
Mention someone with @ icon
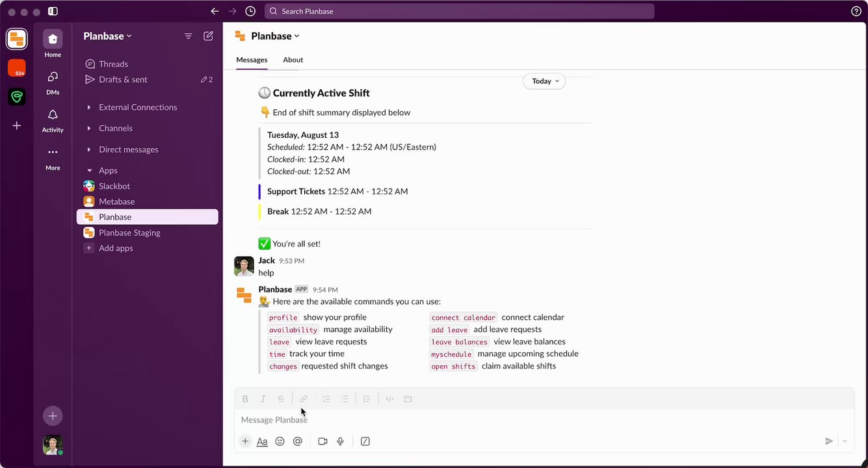(298, 441)
